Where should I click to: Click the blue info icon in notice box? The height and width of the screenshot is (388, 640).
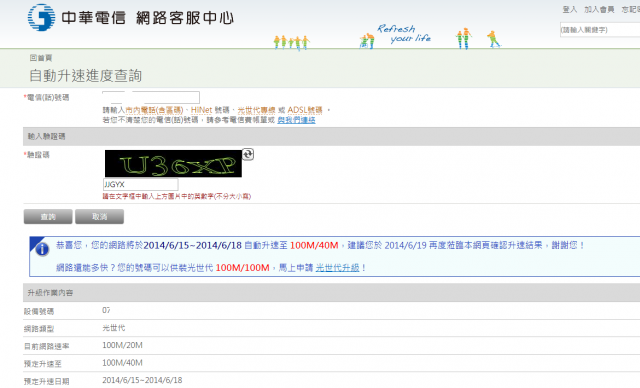coord(42,249)
